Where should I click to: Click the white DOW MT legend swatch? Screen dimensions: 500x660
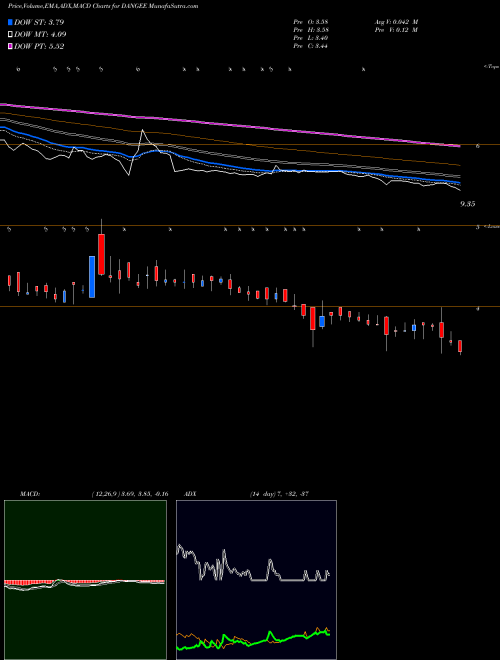point(11,35)
